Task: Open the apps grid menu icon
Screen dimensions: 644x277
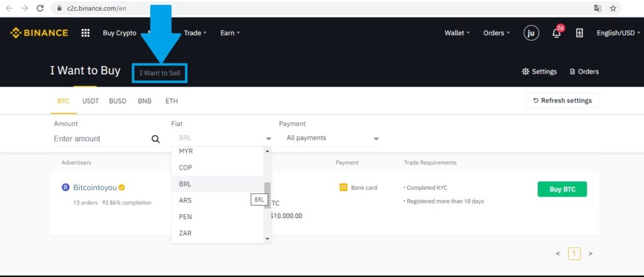Action: click(x=86, y=33)
